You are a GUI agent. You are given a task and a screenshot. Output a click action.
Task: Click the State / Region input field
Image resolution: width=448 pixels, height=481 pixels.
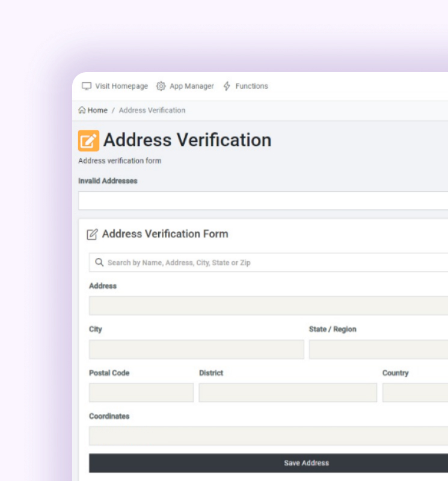(x=378, y=349)
